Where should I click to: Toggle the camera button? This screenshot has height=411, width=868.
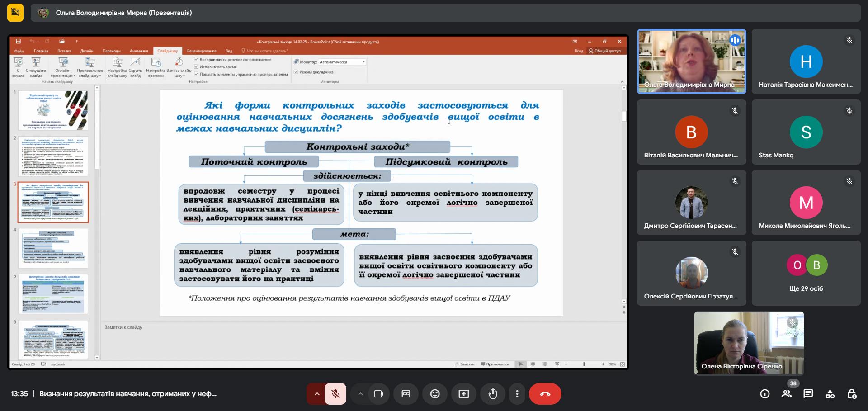379,394
